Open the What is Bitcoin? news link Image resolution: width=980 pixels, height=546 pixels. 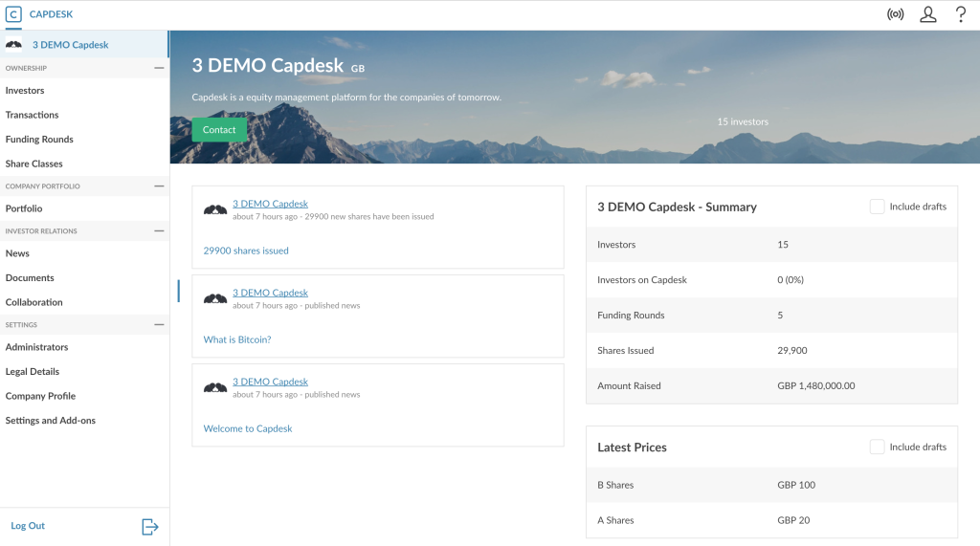[237, 339]
